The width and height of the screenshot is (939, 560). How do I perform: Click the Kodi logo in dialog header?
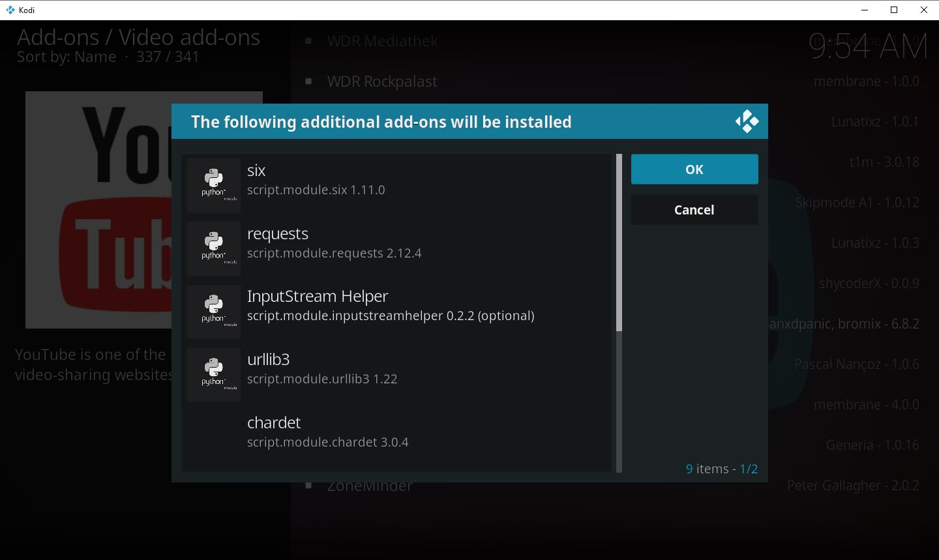click(747, 122)
